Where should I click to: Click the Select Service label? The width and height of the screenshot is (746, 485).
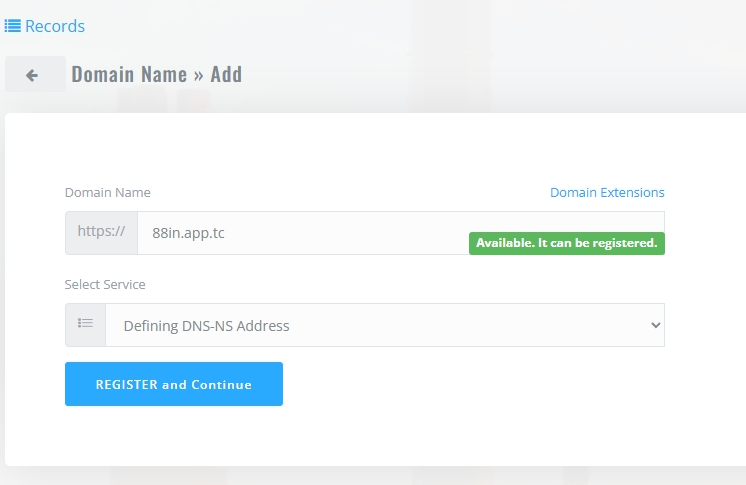pyautogui.click(x=105, y=285)
